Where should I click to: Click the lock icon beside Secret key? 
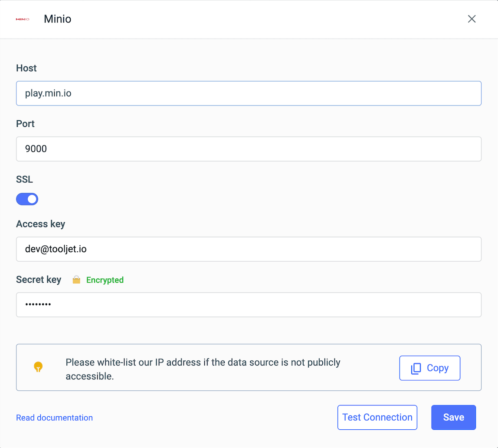pos(76,280)
